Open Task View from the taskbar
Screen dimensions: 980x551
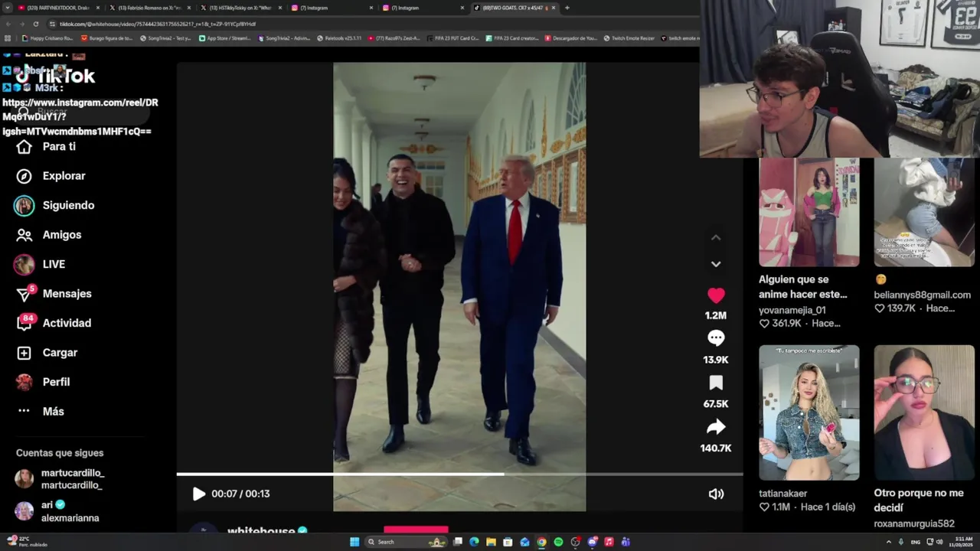click(457, 542)
